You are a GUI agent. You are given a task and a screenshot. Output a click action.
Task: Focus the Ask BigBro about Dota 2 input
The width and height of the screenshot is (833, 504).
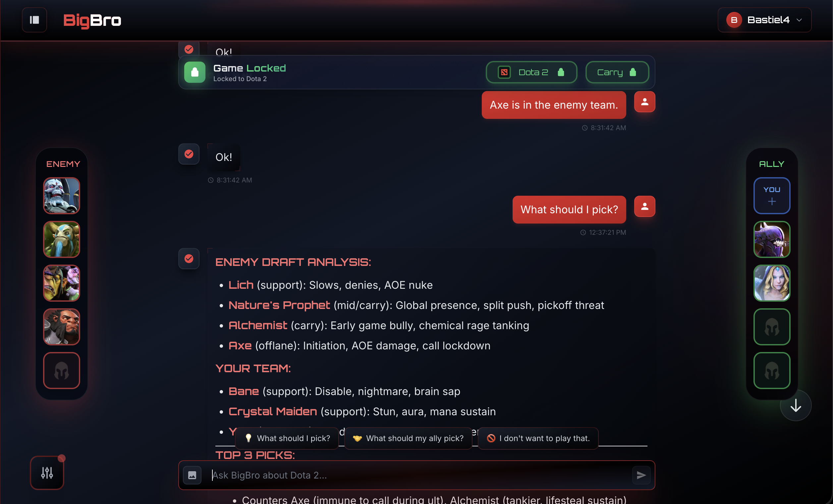pyautogui.click(x=416, y=475)
